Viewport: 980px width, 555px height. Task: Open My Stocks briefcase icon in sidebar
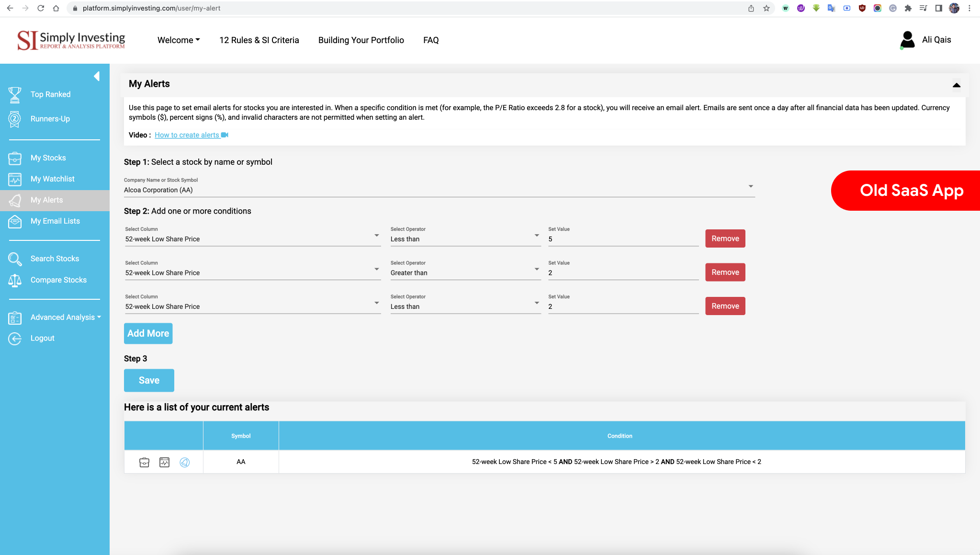[x=15, y=158]
